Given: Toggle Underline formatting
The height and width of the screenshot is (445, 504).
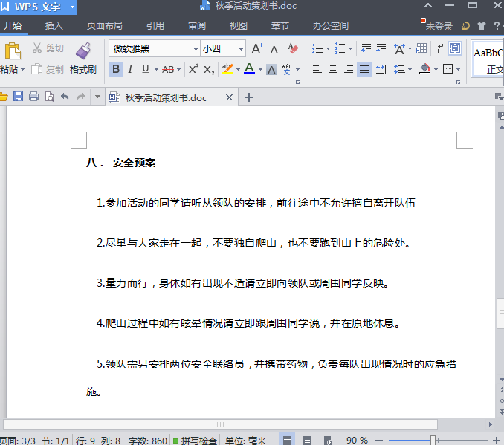Looking at the screenshot, I should tap(146, 69).
